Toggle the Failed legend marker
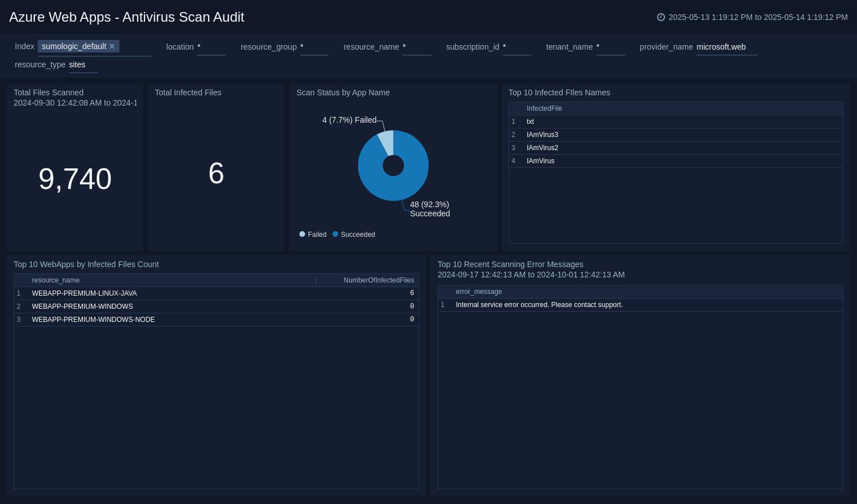This screenshot has width=857, height=504. 302,234
